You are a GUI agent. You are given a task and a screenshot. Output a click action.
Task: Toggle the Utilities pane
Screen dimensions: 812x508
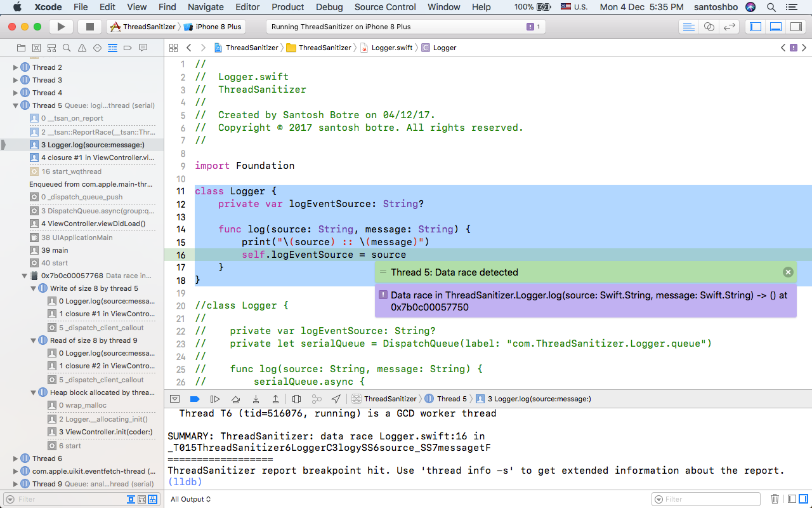click(x=796, y=27)
